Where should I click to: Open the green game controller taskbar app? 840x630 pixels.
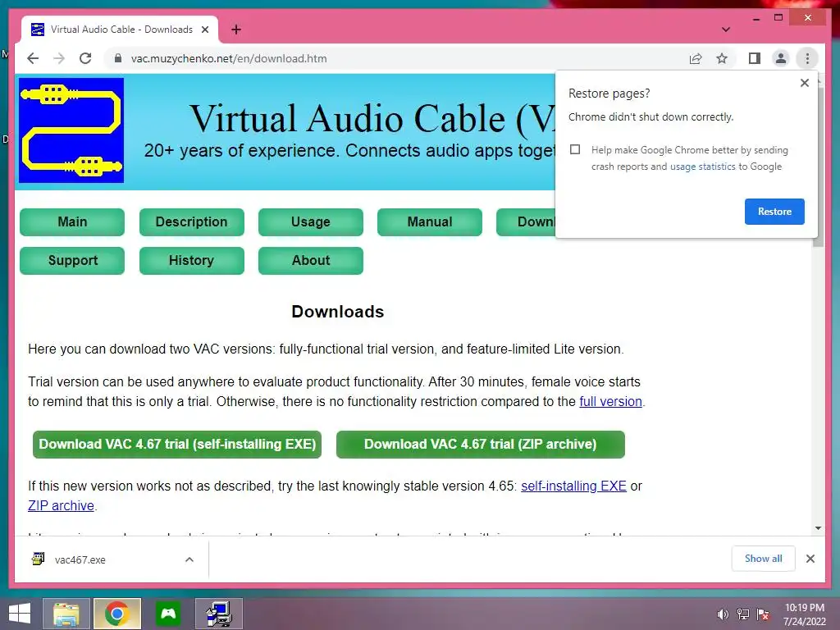point(168,614)
